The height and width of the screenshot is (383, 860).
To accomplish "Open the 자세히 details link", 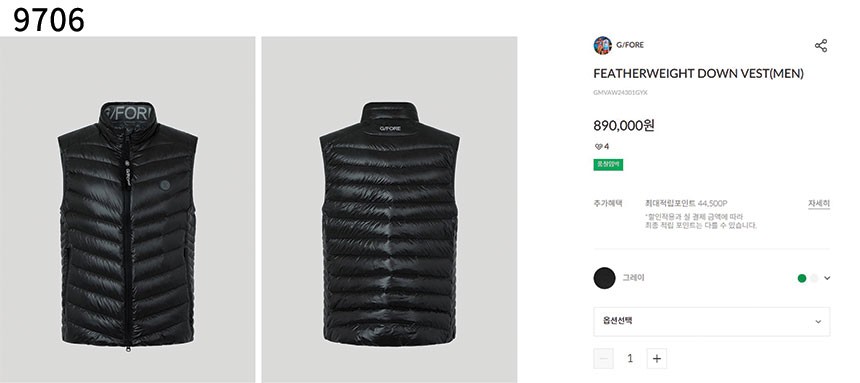I will 818,204.
